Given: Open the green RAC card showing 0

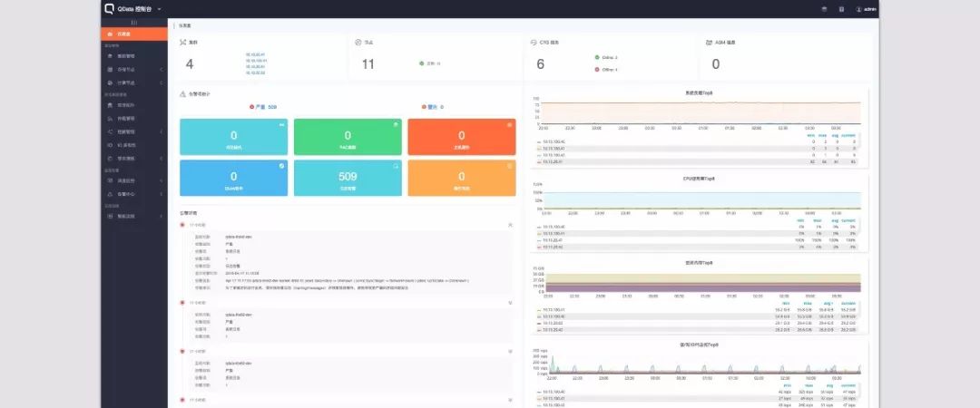Looking at the screenshot, I should [348, 137].
